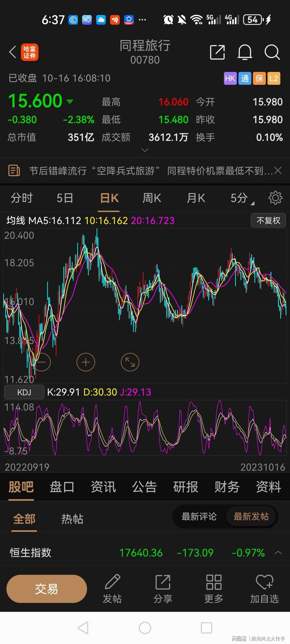This screenshot has height=644, width=290.
Task: Select the 全部 posts filter
Action: [24, 519]
